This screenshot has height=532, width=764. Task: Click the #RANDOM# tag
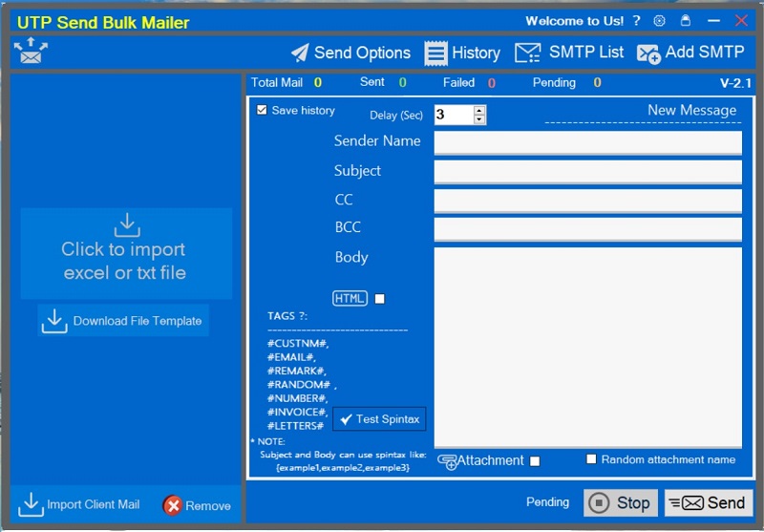click(299, 384)
